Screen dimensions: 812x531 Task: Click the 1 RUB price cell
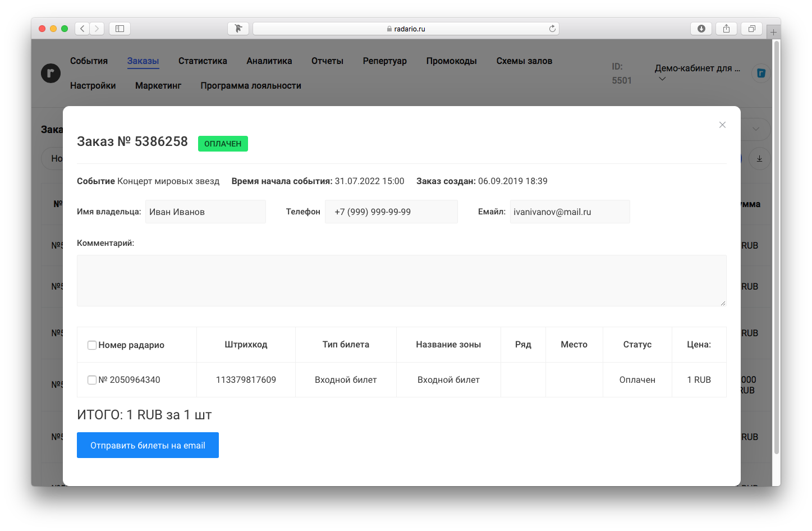tap(699, 380)
